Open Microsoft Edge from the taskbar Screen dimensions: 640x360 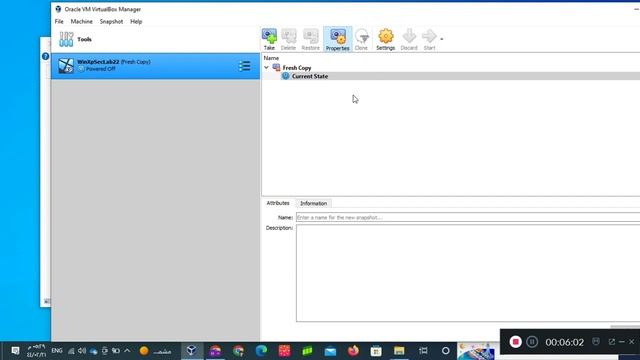tap(261, 351)
